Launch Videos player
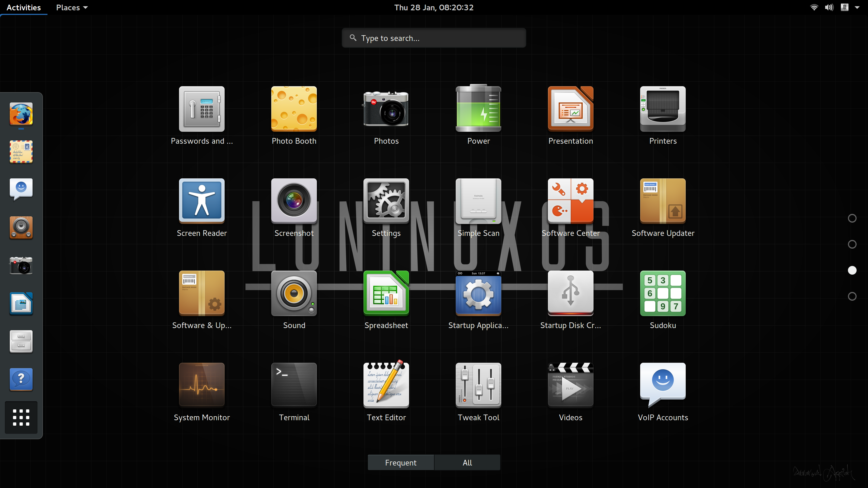The image size is (868, 488). pos(570,392)
